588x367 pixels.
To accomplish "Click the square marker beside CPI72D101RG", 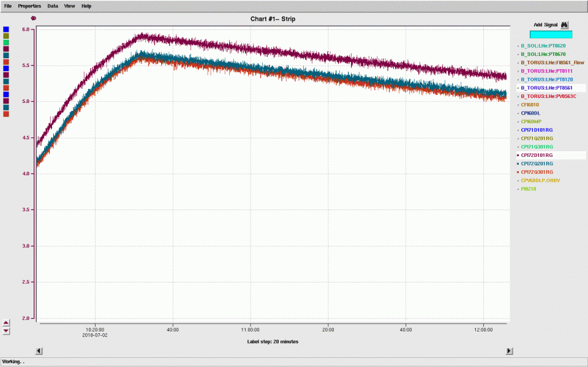I will 518,156.
